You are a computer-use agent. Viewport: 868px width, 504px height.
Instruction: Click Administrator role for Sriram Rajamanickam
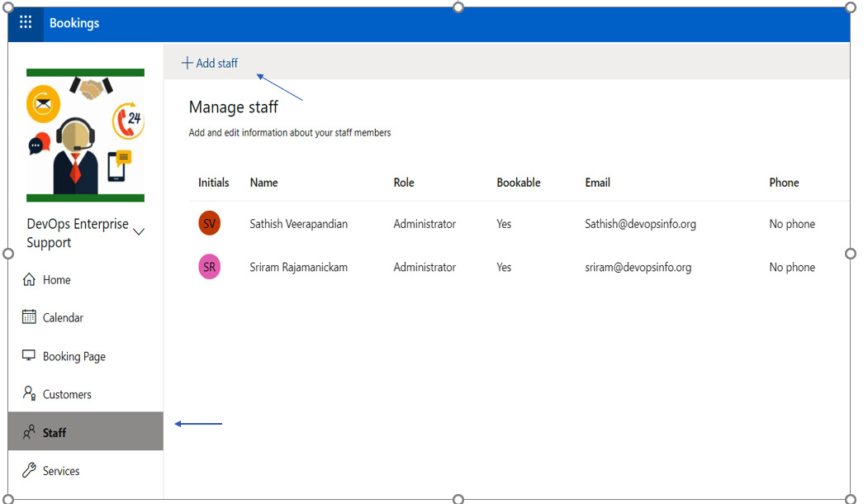425,267
